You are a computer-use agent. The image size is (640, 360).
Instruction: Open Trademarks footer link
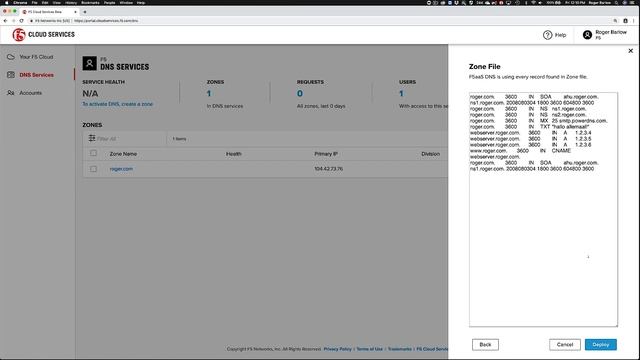[x=400, y=349]
